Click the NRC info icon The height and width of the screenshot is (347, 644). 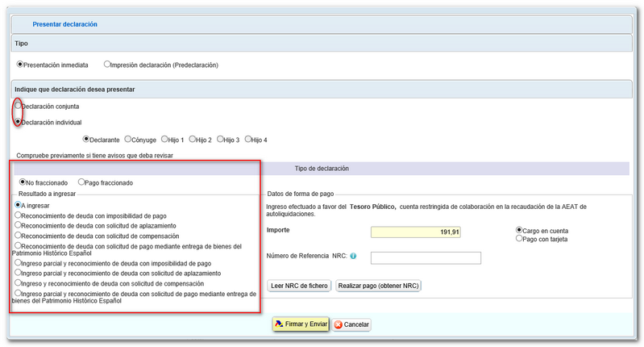[353, 257]
